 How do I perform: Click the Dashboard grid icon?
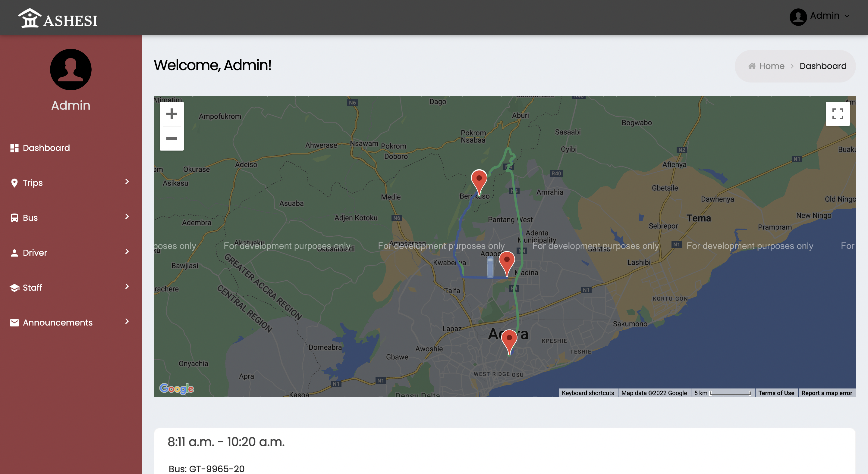pos(14,148)
